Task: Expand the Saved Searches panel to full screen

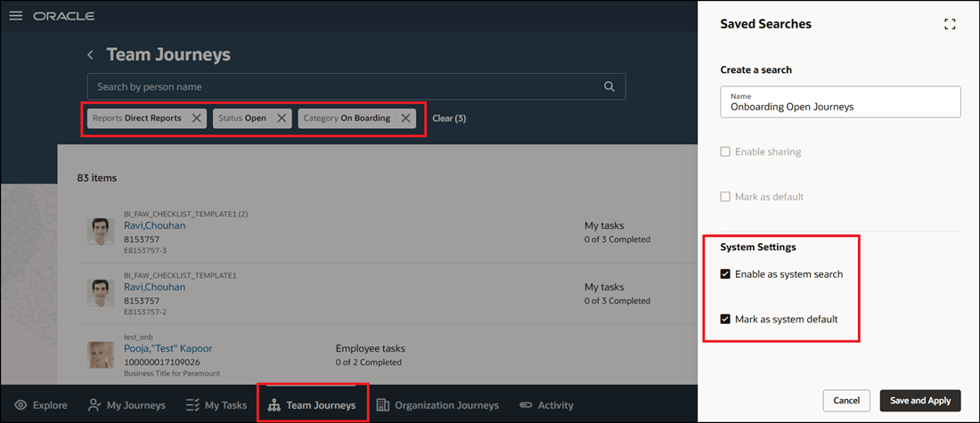Action: pyautogui.click(x=951, y=24)
